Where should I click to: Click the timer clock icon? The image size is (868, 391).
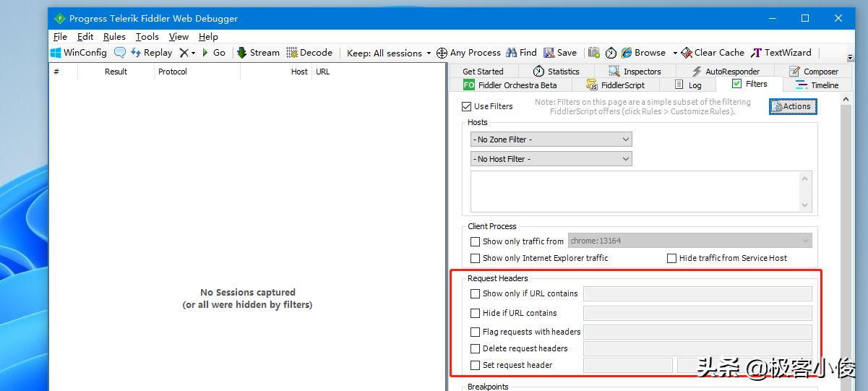[611, 53]
